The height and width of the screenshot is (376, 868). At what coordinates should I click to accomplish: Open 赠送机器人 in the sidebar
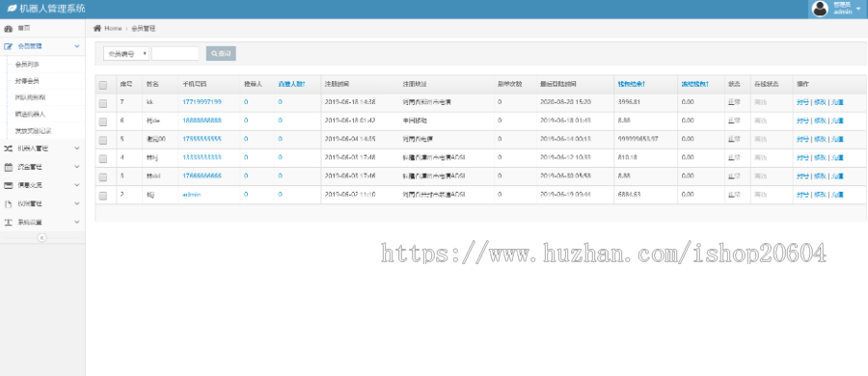[31, 114]
